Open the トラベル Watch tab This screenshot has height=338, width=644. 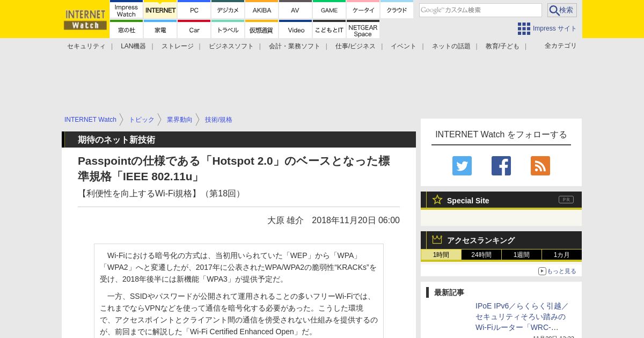click(x=228, y=30)
